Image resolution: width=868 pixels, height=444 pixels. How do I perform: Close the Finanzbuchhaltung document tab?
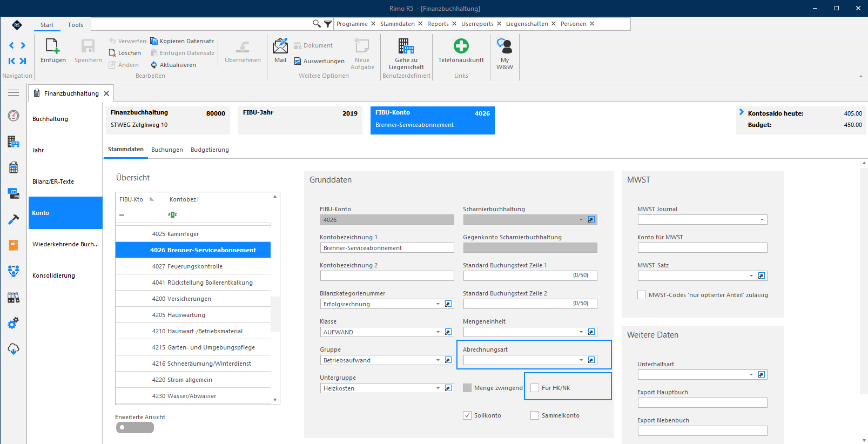pyautogui.click(x=106, y=93)
